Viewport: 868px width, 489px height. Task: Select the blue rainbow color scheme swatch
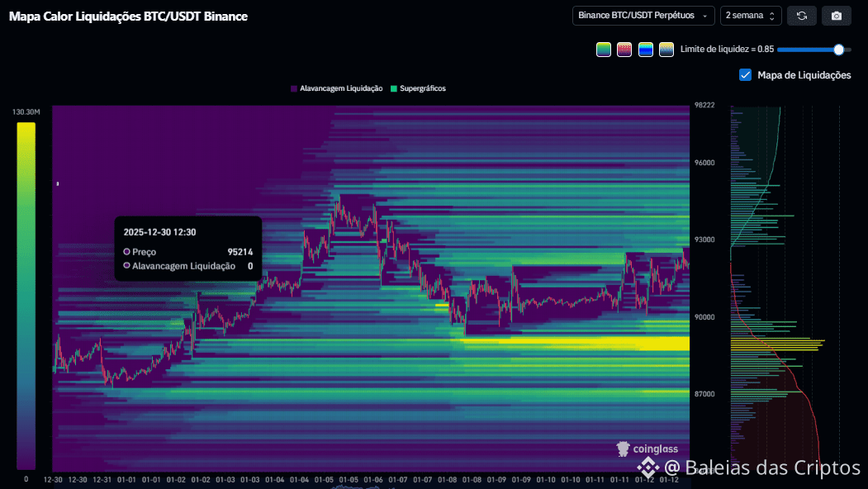click(646, 50)
